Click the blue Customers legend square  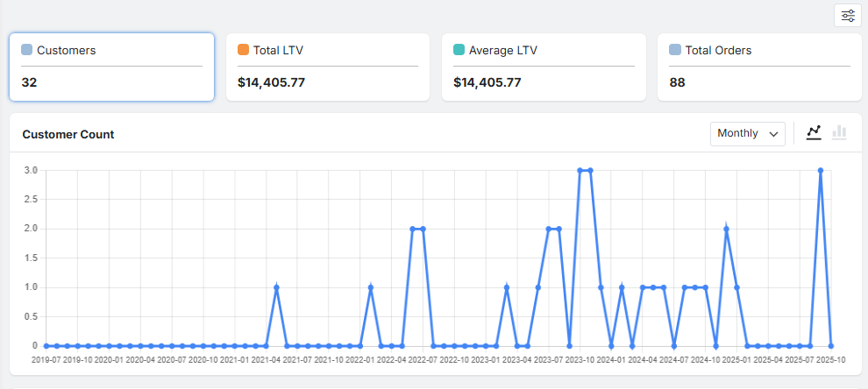click(27, 50)
